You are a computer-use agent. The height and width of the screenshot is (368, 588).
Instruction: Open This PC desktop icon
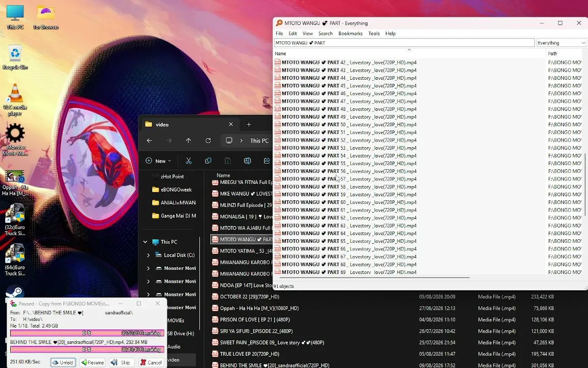[x=15, y=17]
